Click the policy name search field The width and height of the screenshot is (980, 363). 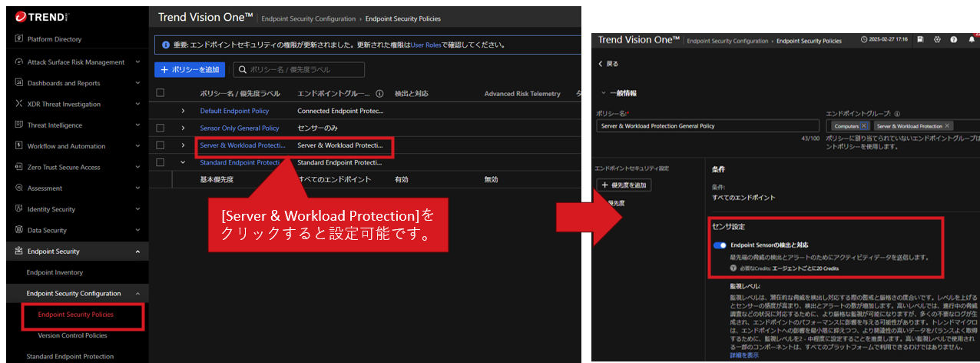299,69
